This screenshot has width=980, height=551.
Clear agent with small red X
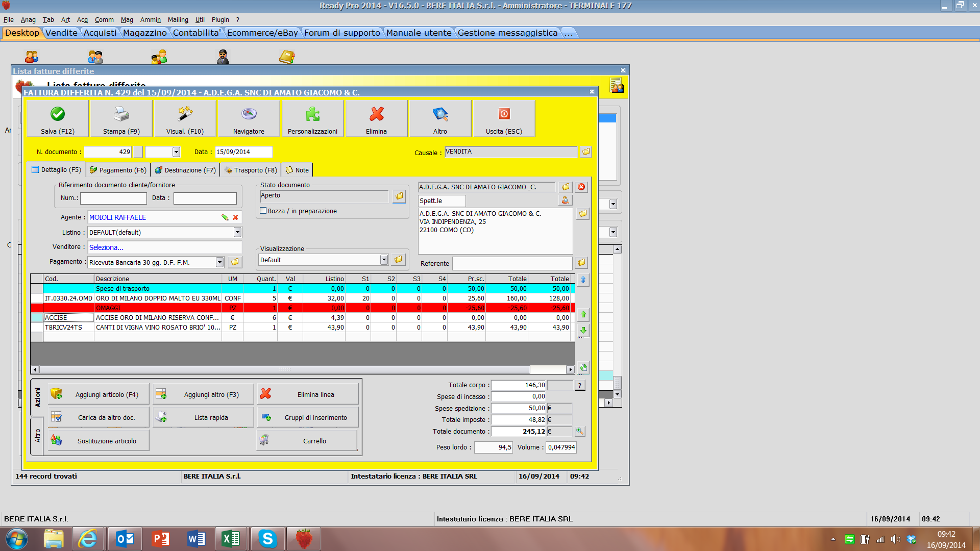tap(235, 217)
